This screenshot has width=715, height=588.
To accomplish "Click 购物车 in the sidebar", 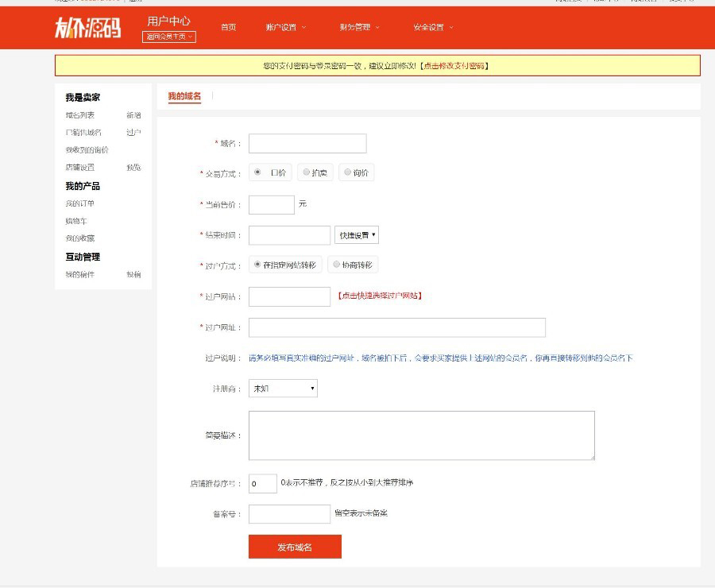I will [x=76, y=221].
